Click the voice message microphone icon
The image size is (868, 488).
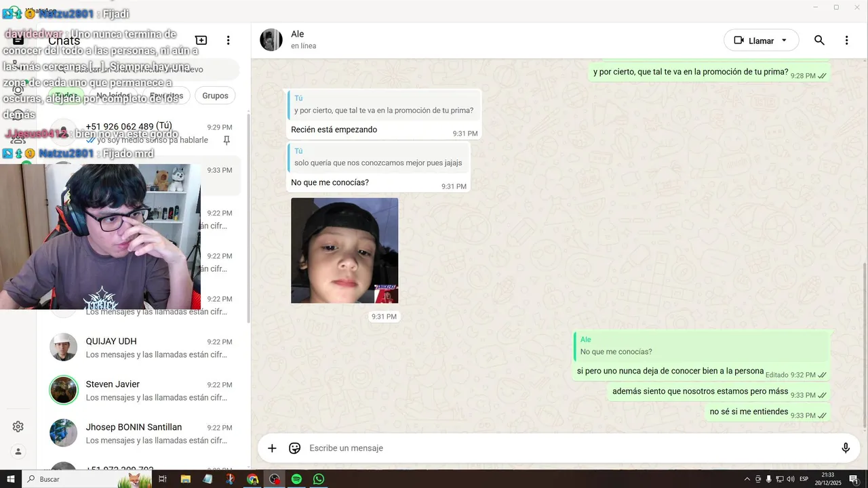846,448
